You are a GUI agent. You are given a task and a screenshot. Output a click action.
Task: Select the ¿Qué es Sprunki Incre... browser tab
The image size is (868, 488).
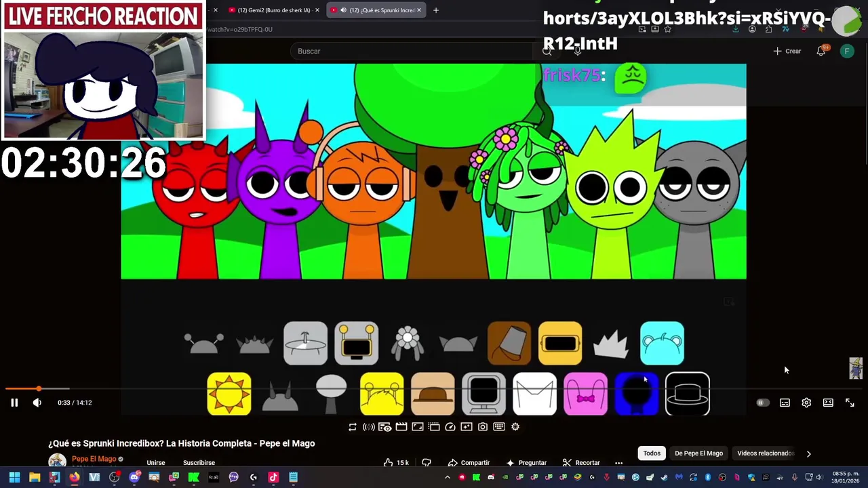tap(376, 10)
